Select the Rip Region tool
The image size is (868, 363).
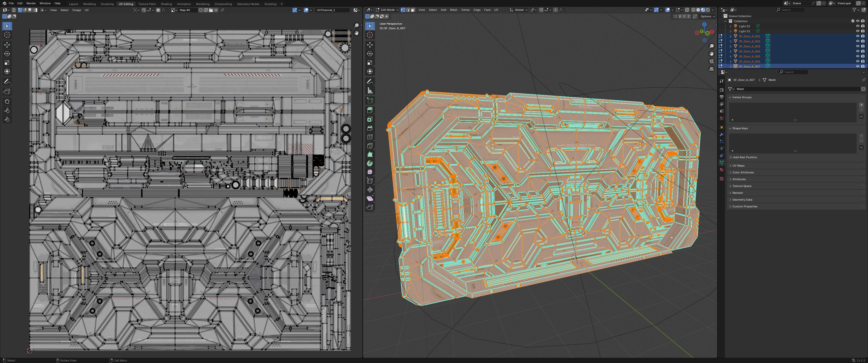(370, 207)
